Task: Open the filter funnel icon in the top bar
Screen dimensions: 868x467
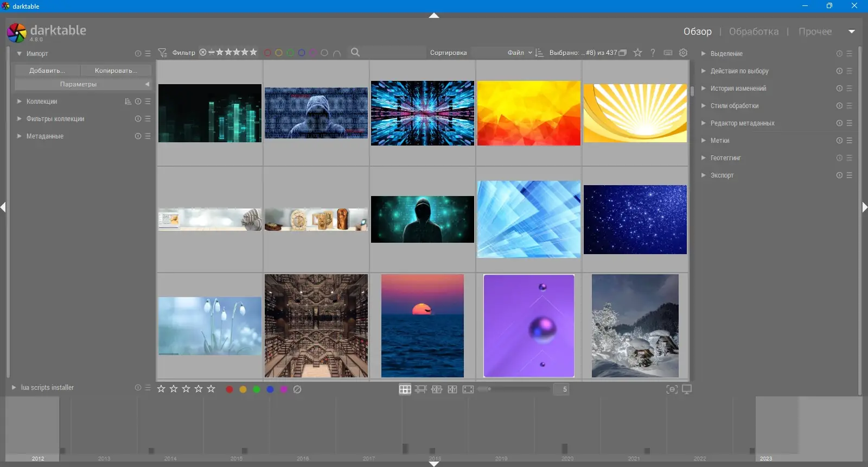Action: point(162,53)
